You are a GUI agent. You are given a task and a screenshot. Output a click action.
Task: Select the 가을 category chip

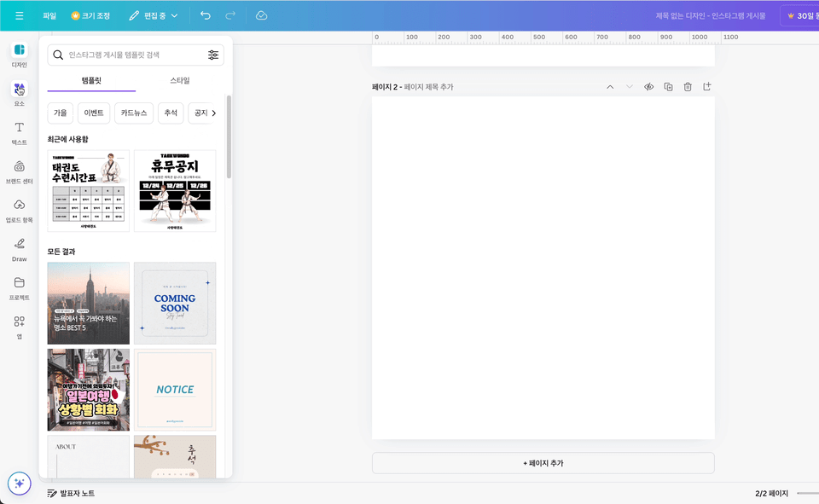61,113
